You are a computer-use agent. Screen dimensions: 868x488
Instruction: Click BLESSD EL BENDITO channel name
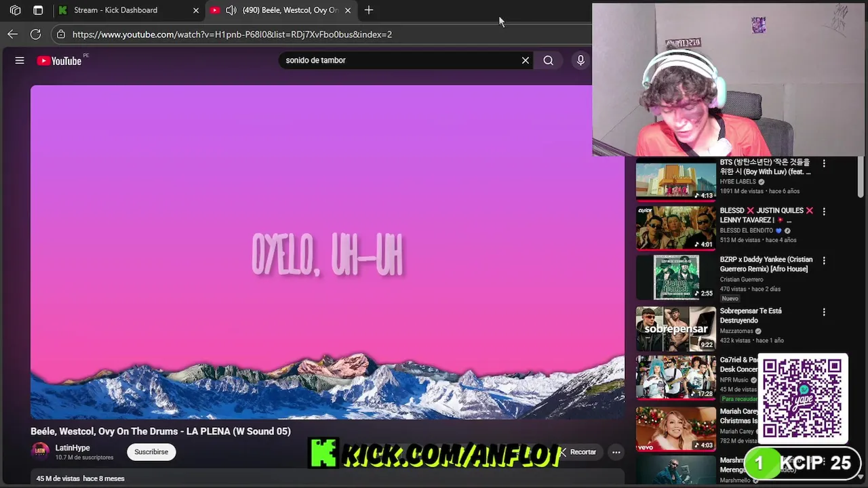[x=746, y=230]
